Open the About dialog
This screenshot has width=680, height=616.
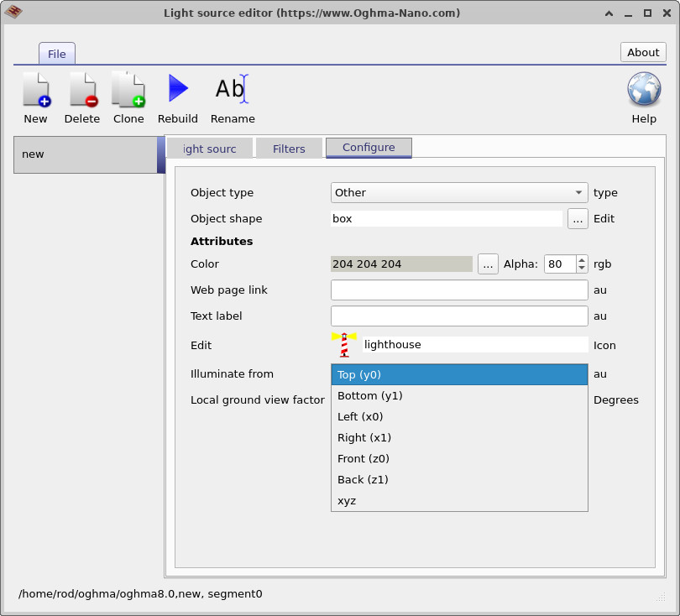[642, 51]
